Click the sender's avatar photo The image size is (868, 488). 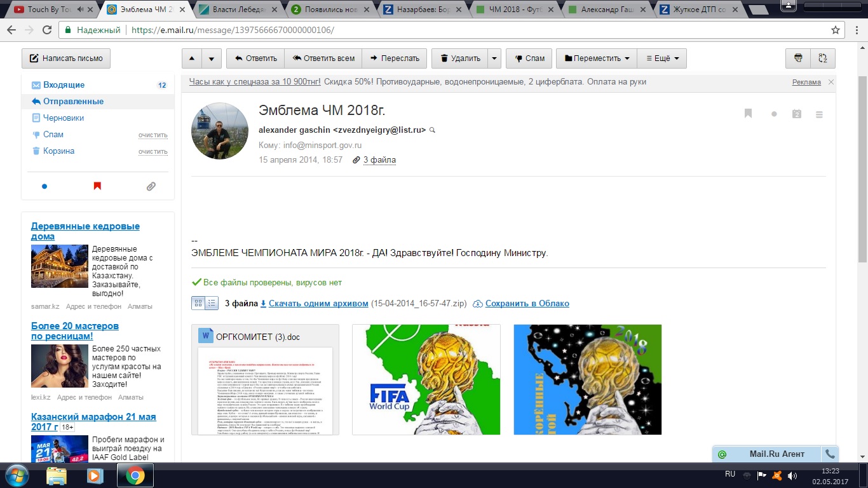[x=220, y=131]
